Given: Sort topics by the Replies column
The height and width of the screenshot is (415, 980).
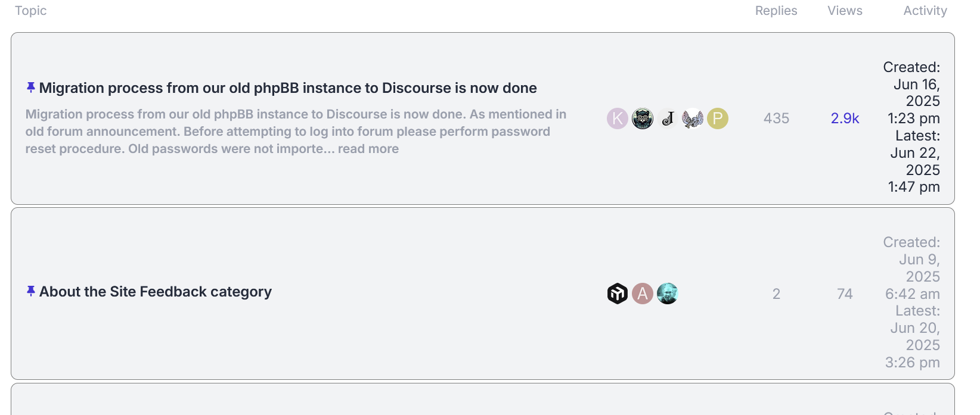Looking at the screenshot, I should tap(776, 11).
